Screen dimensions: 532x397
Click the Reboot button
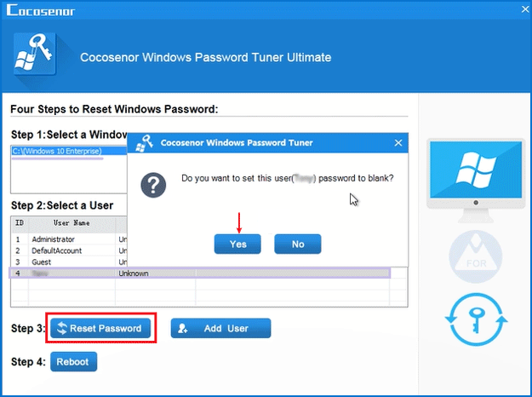73,362
